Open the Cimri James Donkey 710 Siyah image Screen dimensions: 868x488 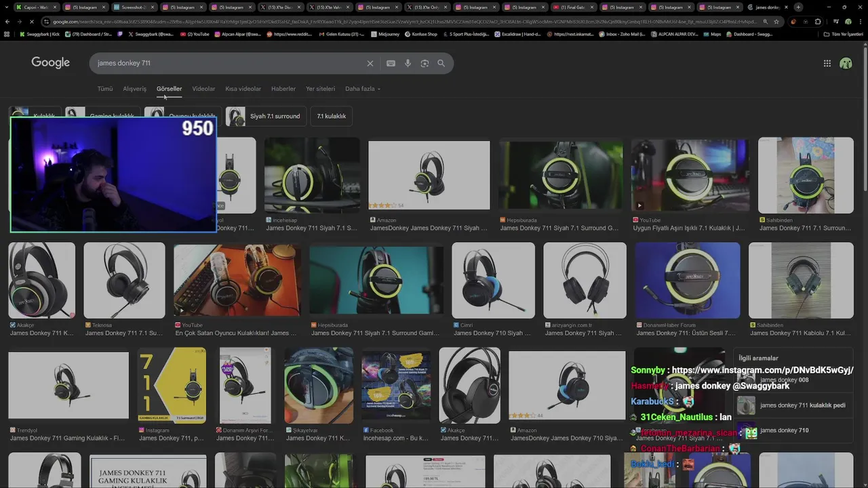(493, 280)
